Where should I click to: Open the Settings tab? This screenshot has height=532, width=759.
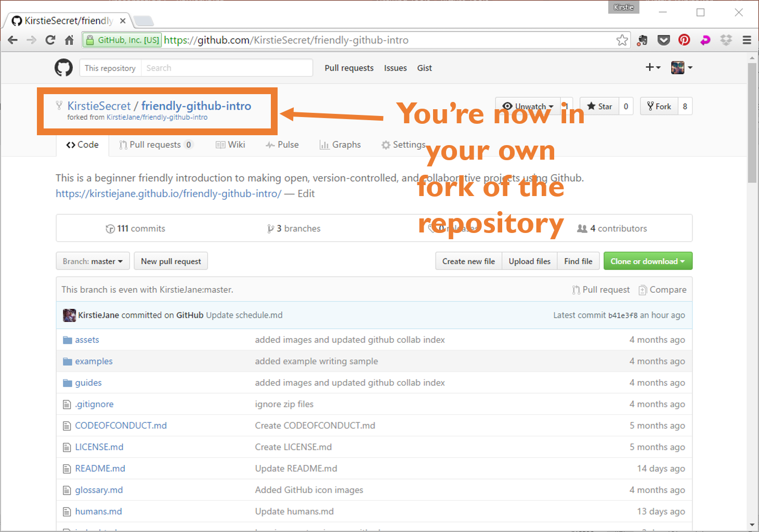(403, 145)
